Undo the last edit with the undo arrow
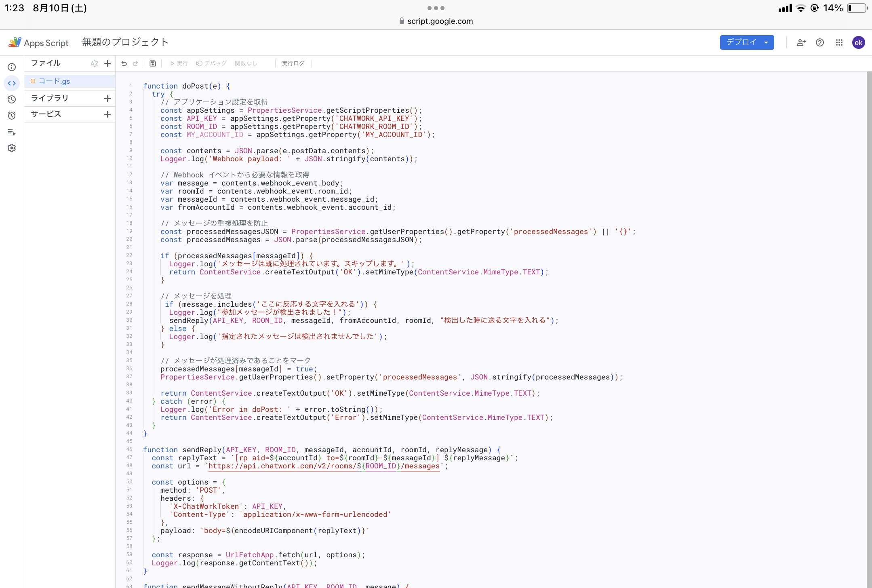Screen dimensions: 872x588 (124, 63)
